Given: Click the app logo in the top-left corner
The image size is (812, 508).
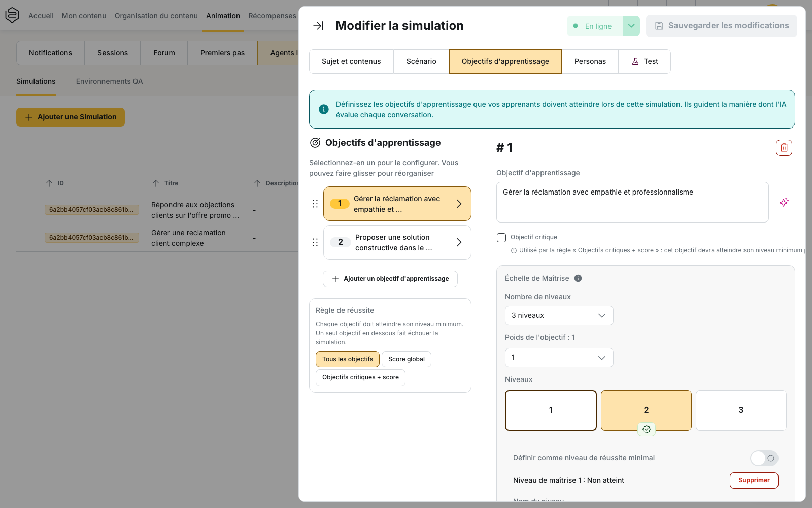Looking at the screenshot, I should (x=12, y=15).
